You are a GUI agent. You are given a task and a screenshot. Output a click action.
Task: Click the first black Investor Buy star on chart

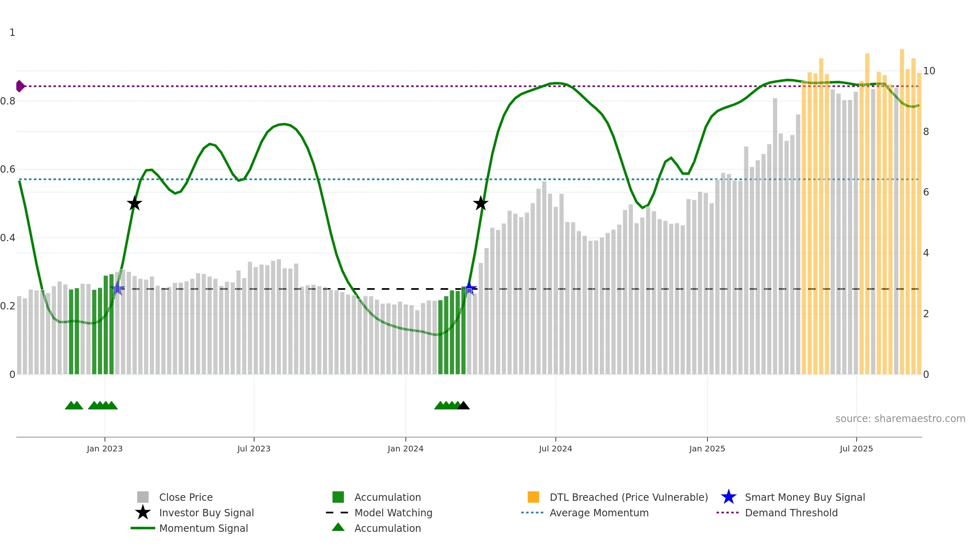(x=134, y=203)
